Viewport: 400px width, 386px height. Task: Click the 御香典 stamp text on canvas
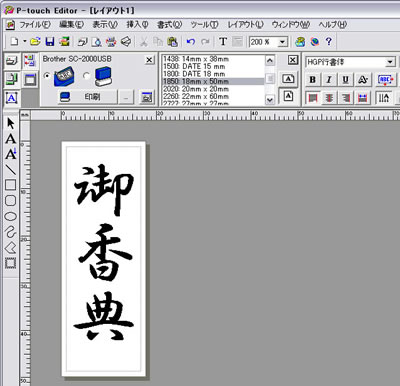104,253
